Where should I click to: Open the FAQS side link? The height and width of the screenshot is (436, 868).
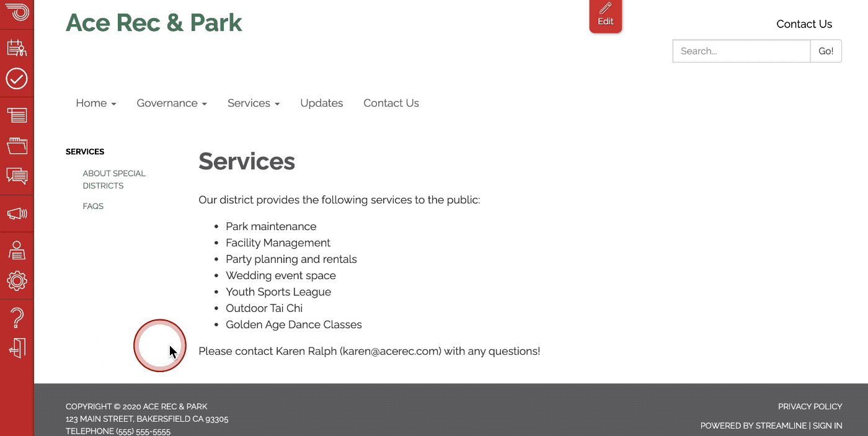(93, 206)
